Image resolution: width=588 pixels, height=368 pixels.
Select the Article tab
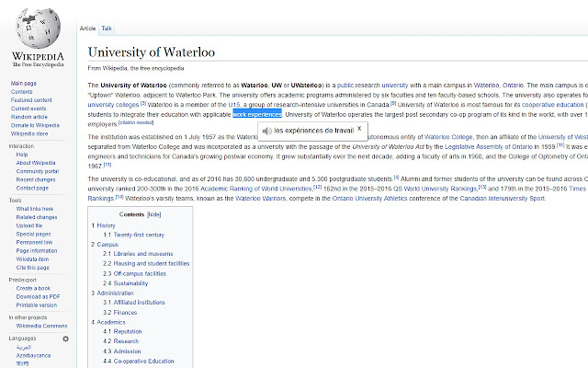tap(88, 29)
